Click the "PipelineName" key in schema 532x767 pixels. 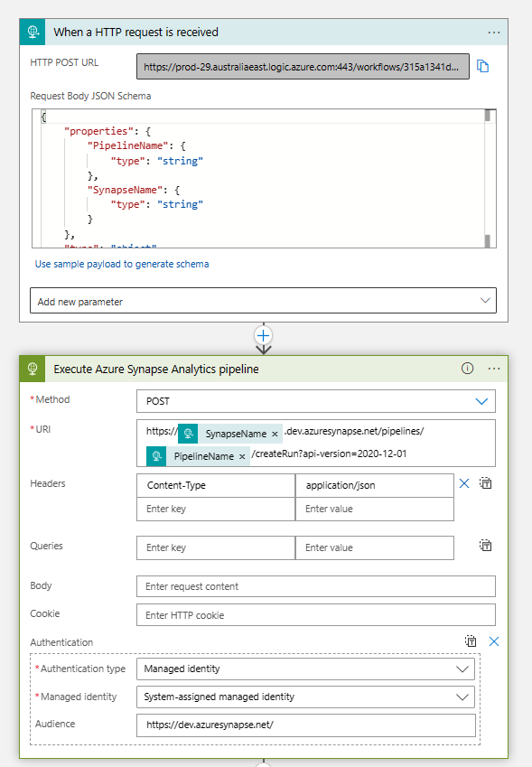(128, 145)
